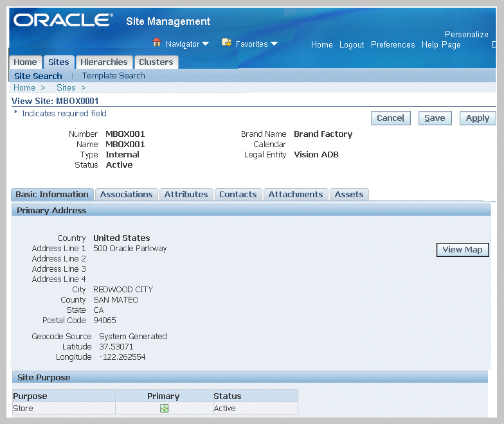Screen dimensions: 504x424
Task: Click the United States country value
Action: 122,238
